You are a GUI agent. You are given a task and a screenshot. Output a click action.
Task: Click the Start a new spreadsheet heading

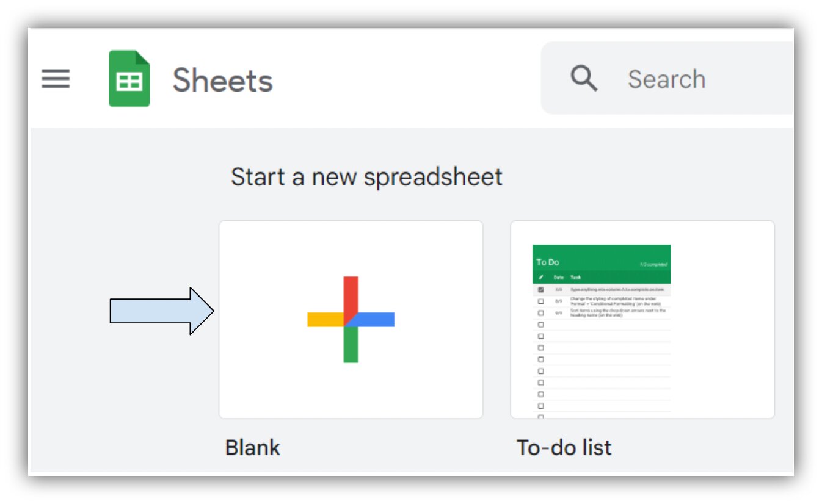tap(366, 177)
